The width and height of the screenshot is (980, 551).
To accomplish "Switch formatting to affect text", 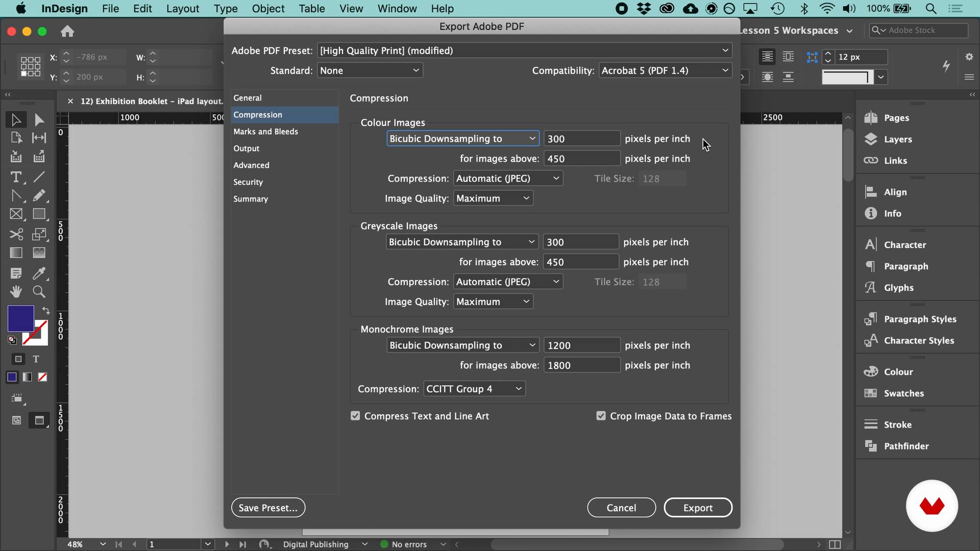I will click(36, 359).
